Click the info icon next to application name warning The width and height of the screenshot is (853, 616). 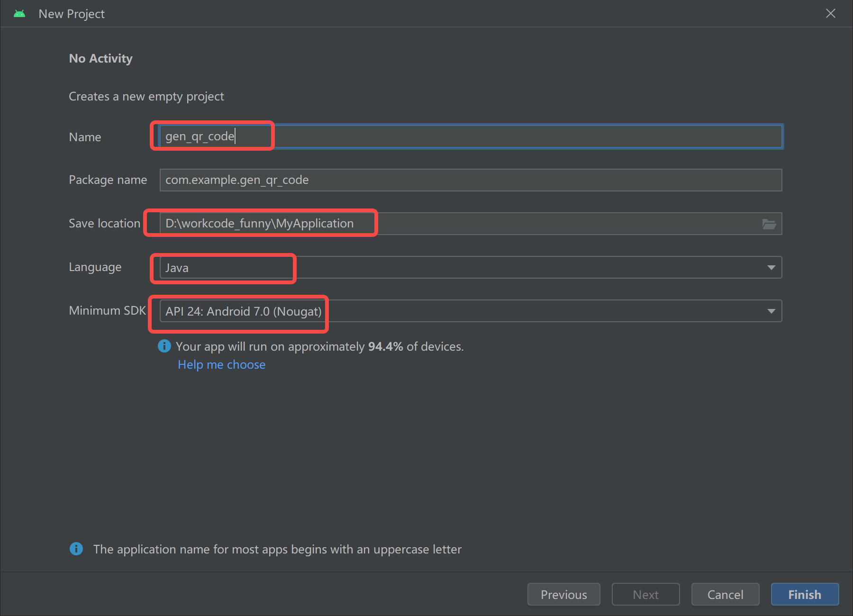coord(76,549)
